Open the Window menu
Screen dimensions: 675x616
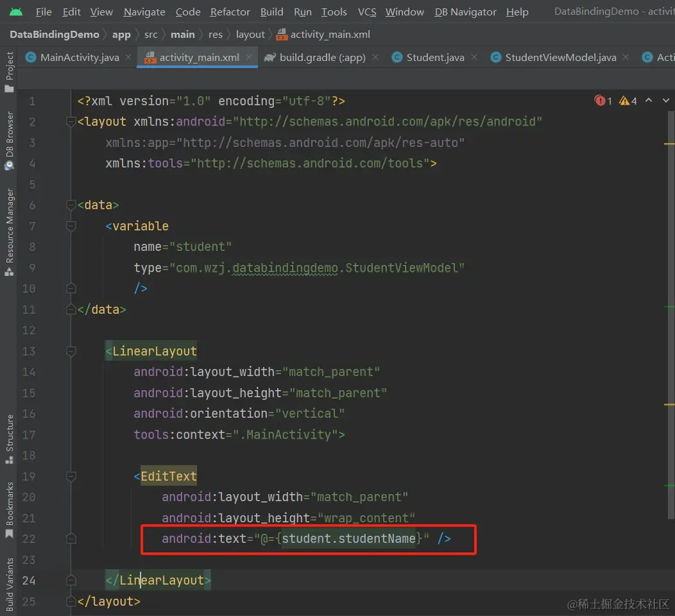click(405, 12)
